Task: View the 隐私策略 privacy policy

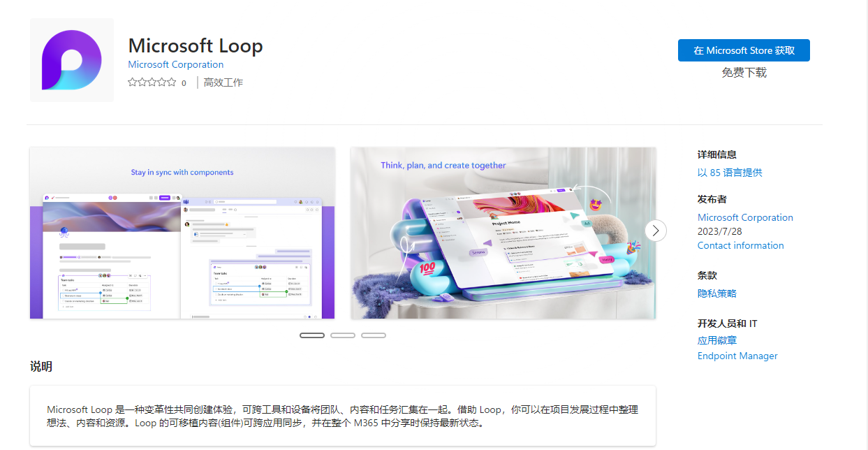Action: (x=716, y=293)
